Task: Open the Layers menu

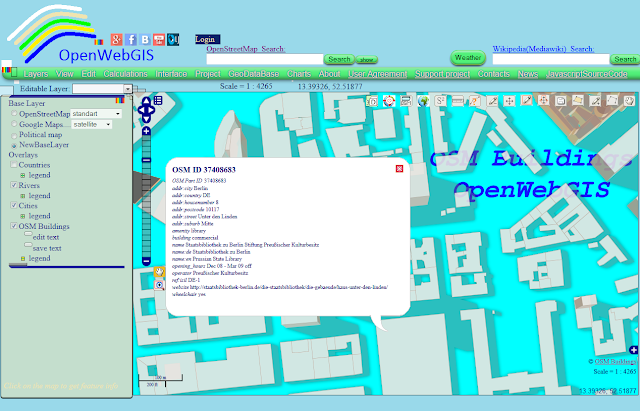Action: (x=36, y=74)
